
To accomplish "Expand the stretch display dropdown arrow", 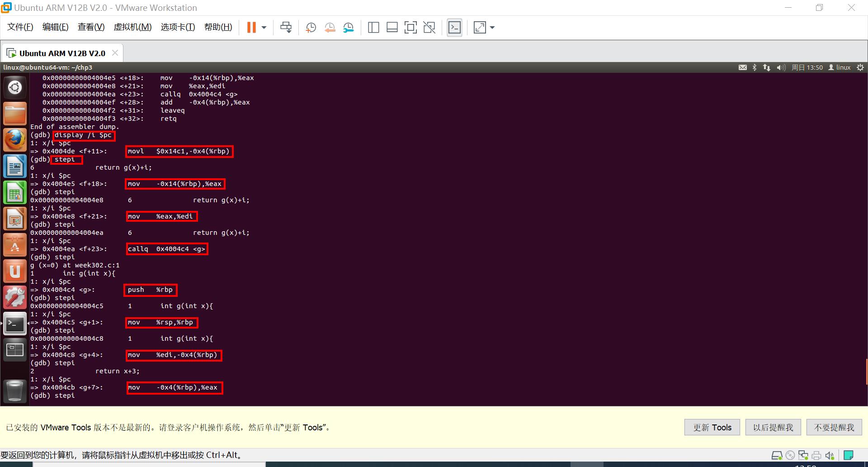I will (492, 28).
